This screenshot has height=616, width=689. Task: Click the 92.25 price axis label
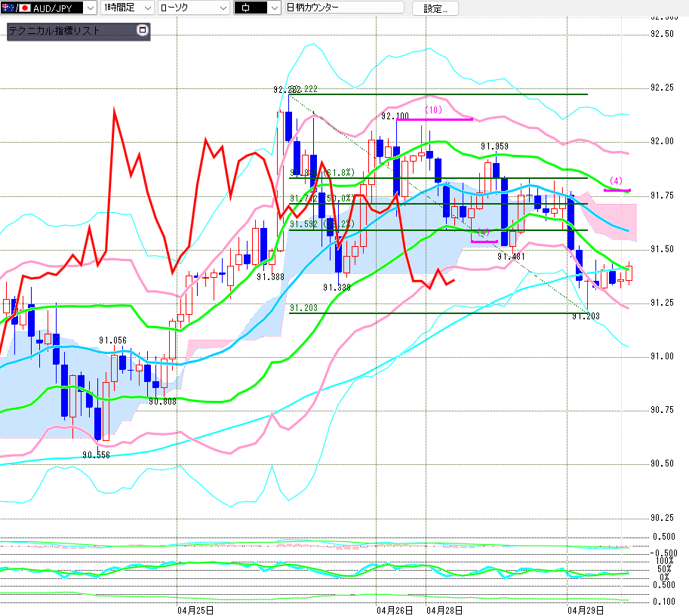(662, 88)
